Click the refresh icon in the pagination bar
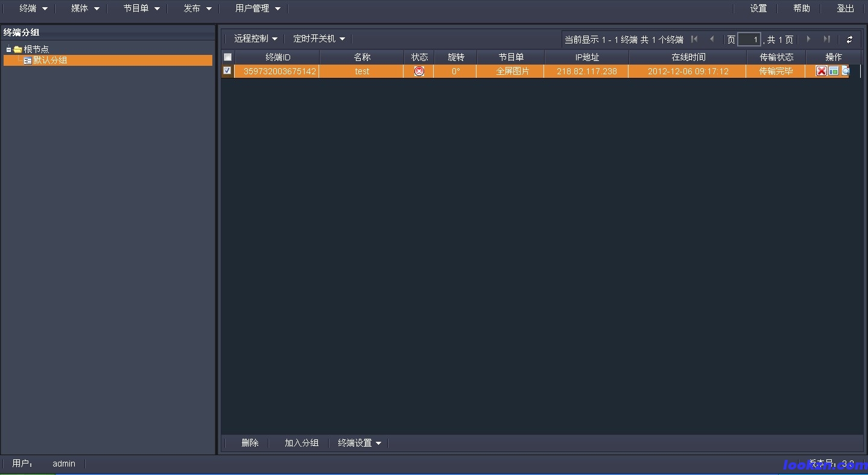This screenshot has height=475, width=868. click(849, 40)
